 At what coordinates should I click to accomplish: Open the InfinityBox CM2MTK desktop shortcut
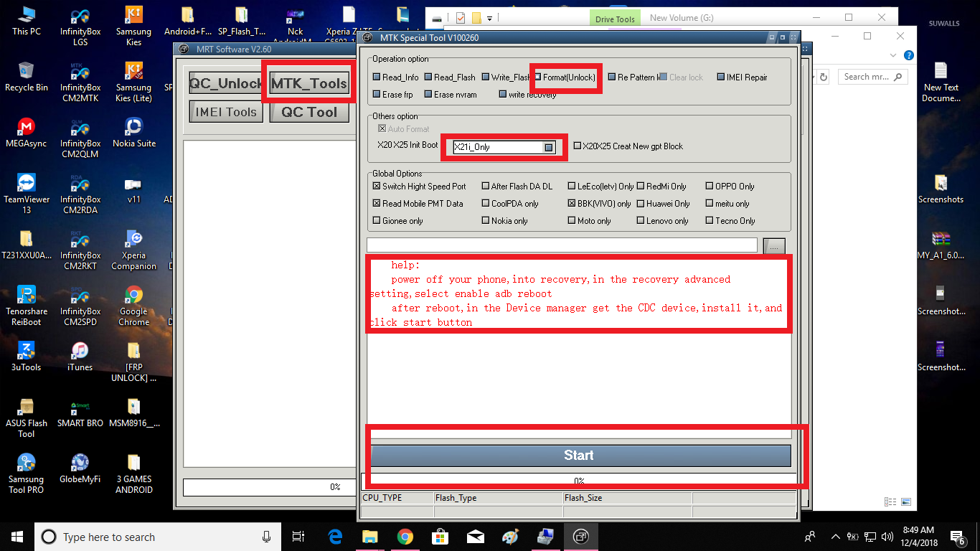80,82
